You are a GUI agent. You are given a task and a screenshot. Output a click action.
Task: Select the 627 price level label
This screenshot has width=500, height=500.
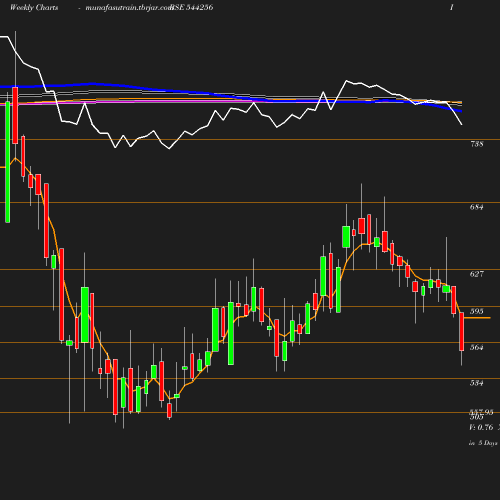coord(476,274)
